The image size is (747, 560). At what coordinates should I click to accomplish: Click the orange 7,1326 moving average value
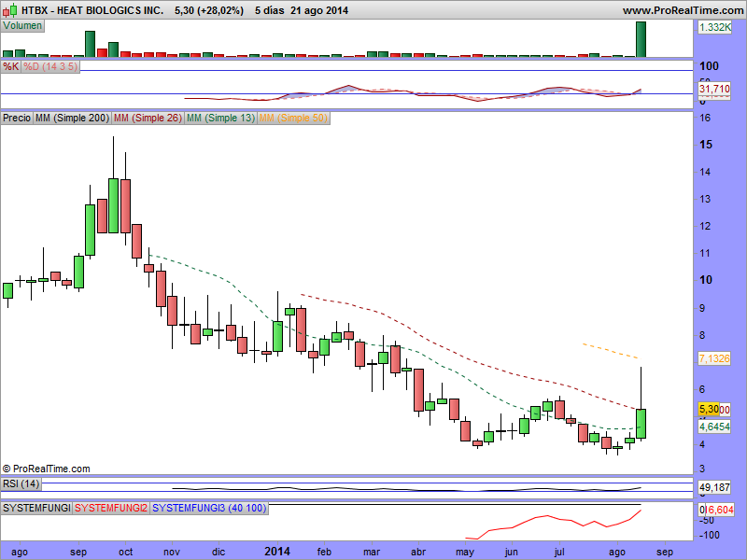[x=714, y=358]
